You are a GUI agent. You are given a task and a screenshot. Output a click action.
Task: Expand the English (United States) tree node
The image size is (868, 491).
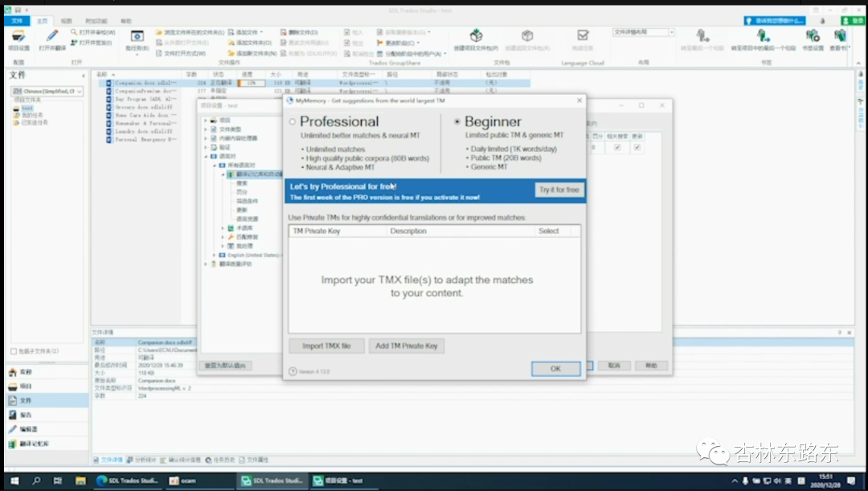click(215, 256)
